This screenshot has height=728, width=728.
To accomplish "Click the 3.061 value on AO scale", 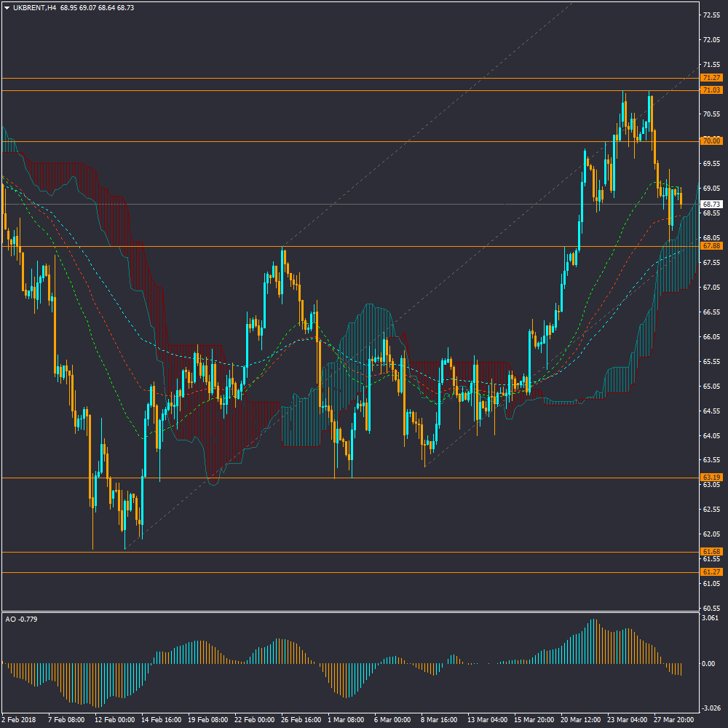I will click(x=710, y=618).
